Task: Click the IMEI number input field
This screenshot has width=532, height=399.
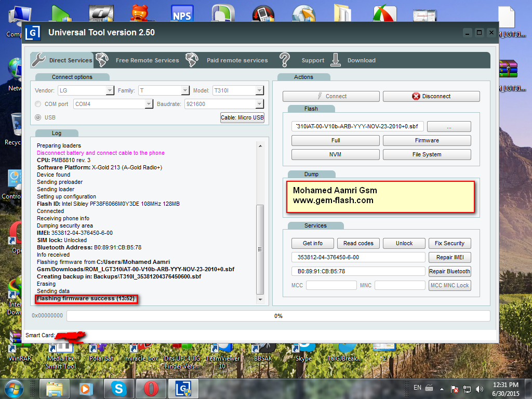Action: click(x=358, y=257)
